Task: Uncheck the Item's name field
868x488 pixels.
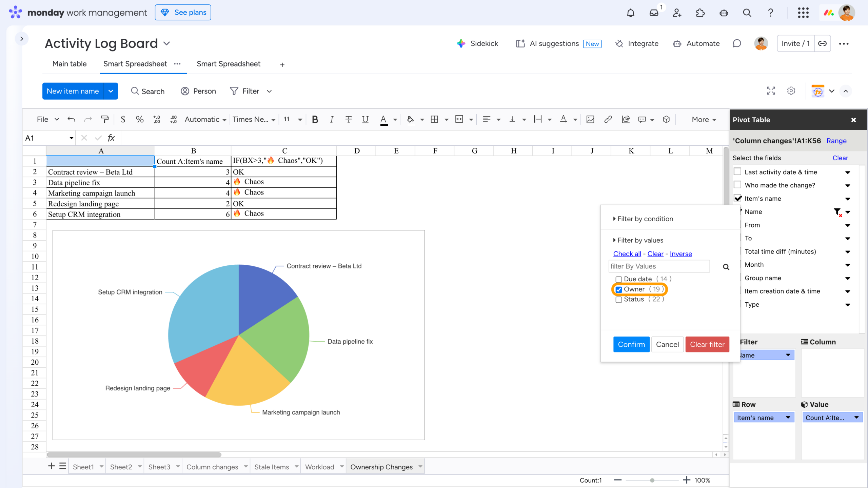Action: click(x=737, y=198)
